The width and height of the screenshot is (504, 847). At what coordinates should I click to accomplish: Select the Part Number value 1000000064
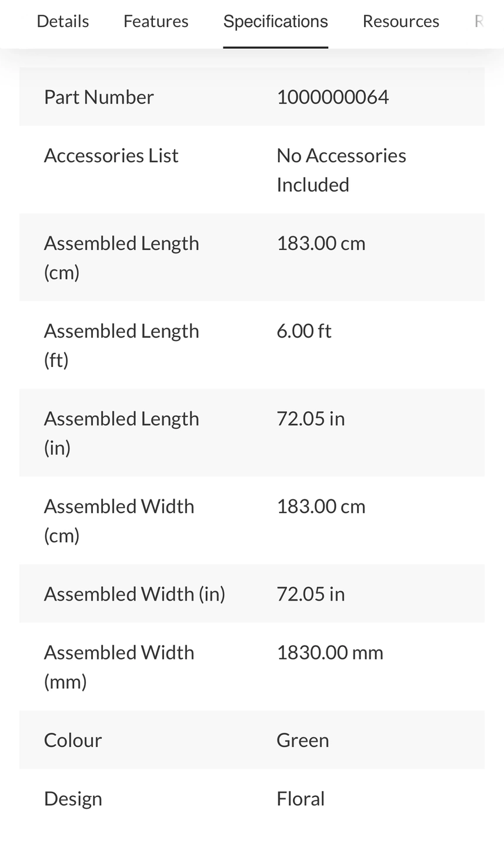click(x=332, y=96)
